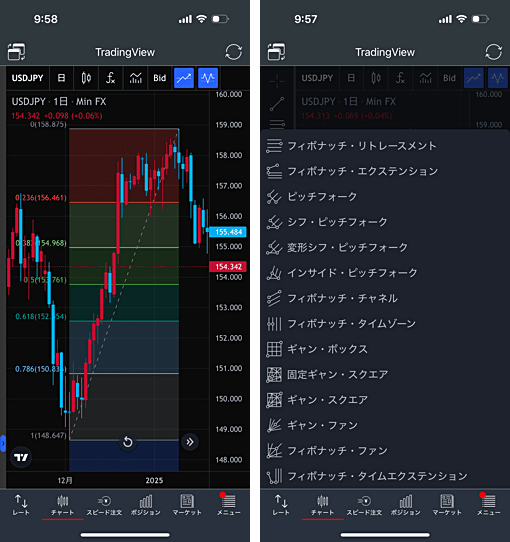Tap the window switcher icon on left phone

tap(16, 52)
